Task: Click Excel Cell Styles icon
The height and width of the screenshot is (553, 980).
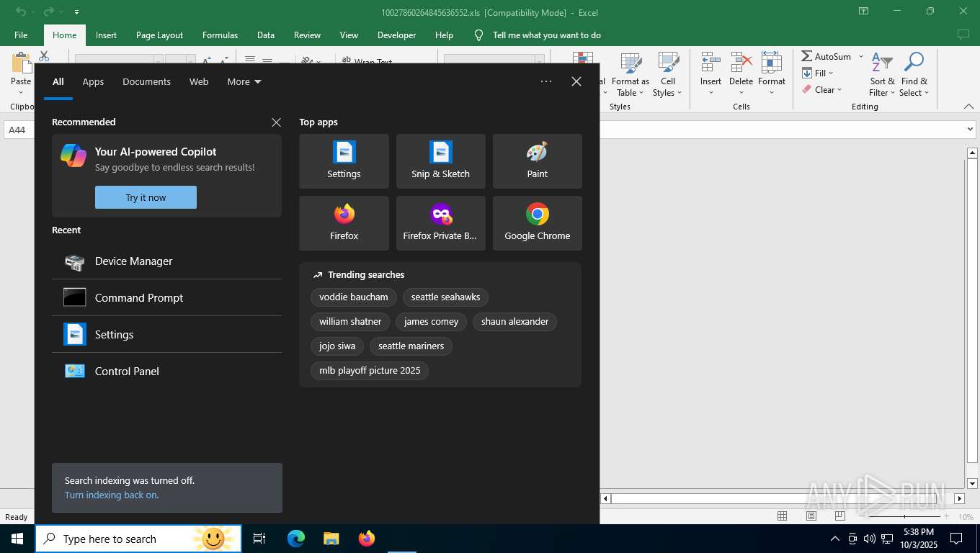Action: (x=668, y=62)
